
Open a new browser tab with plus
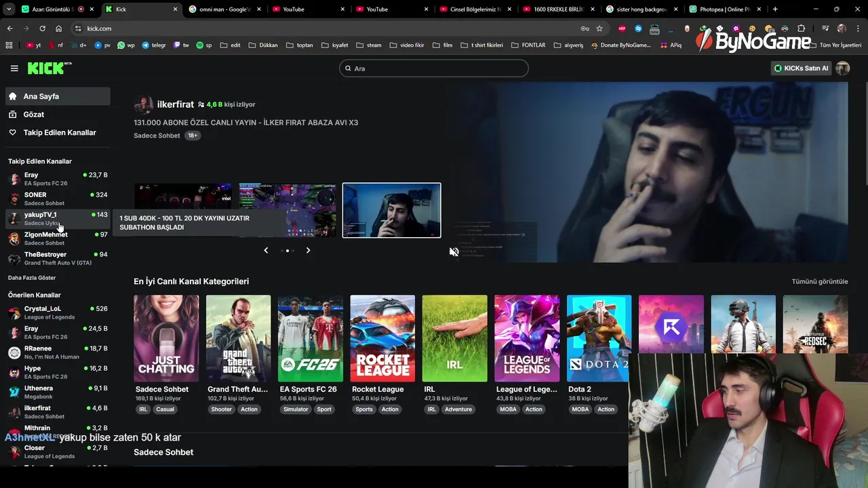(x=775, y=9)
